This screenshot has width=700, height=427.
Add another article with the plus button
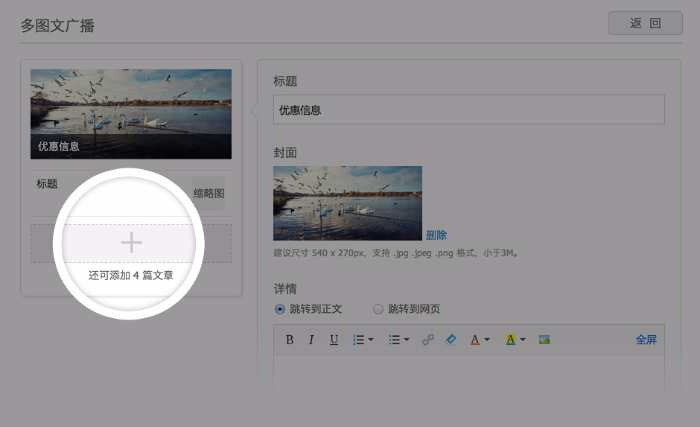(x=131, y=243)
